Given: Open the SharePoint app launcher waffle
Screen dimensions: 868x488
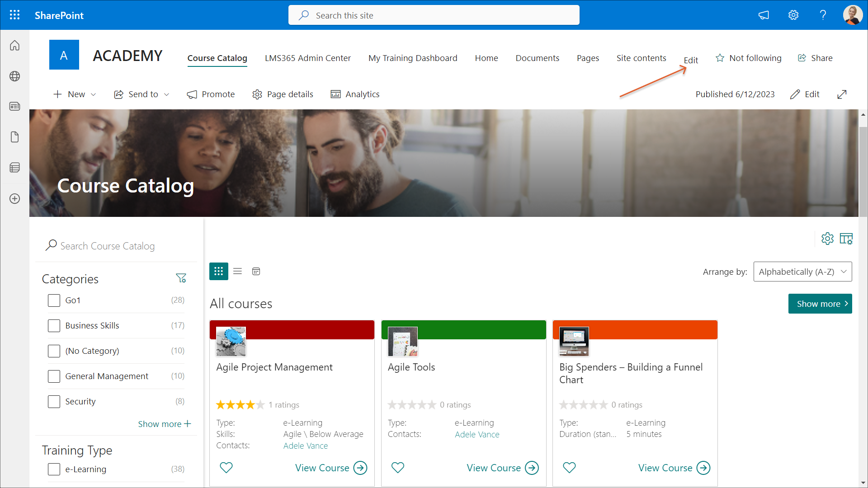Looking at the screenshot, I should (14, 15).
